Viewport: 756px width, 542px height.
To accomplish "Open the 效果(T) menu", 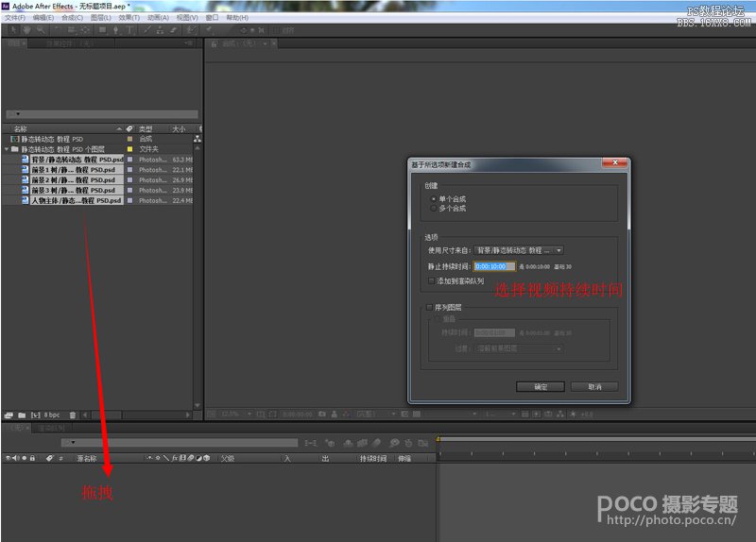I will 129,18.
